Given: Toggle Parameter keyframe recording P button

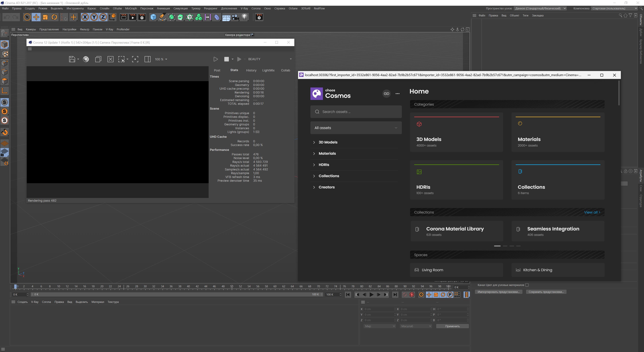Looking at the screenshot, I should 450,295.
